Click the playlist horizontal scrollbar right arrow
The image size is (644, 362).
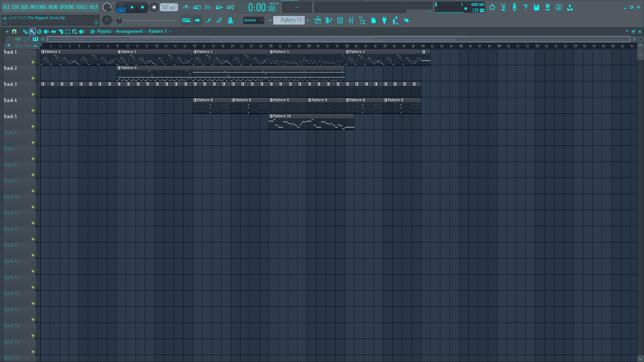click(x=634, y=39)
